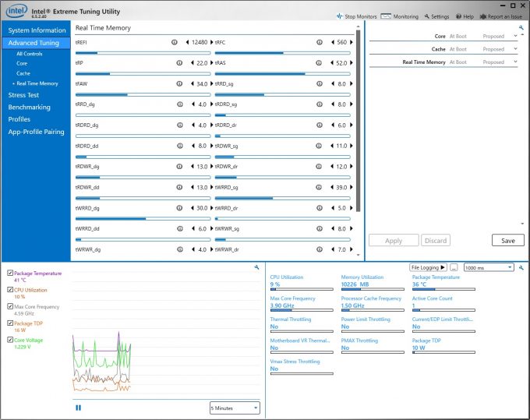Open the 5 Minutes time range dropdown
Screen dimensions: 530x420
point(235,408)
